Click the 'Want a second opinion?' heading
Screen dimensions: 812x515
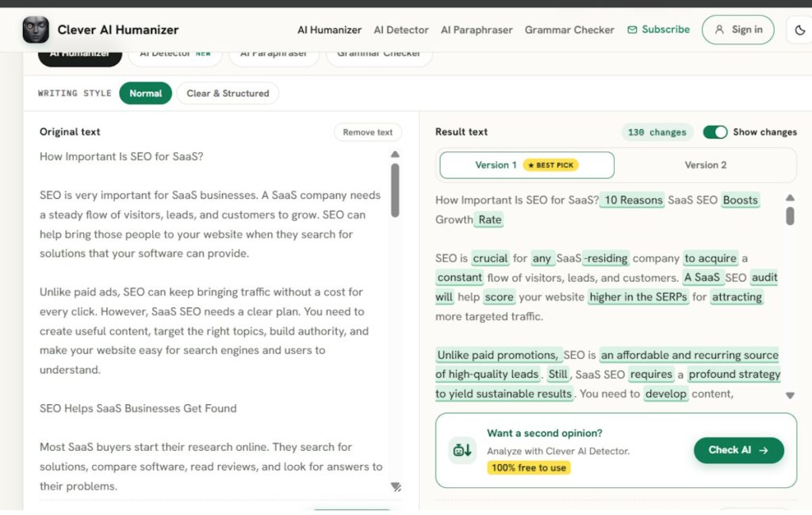coord(544,433)
